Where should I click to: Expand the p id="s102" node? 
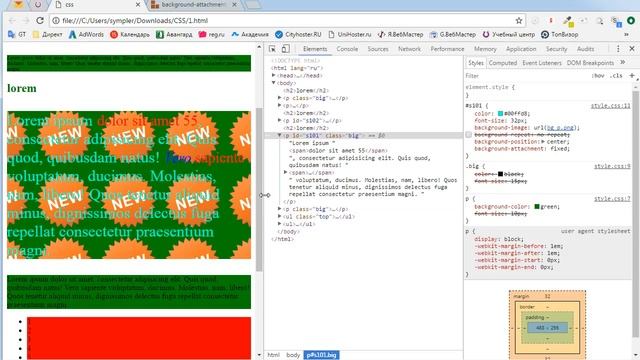click(280, 120)
